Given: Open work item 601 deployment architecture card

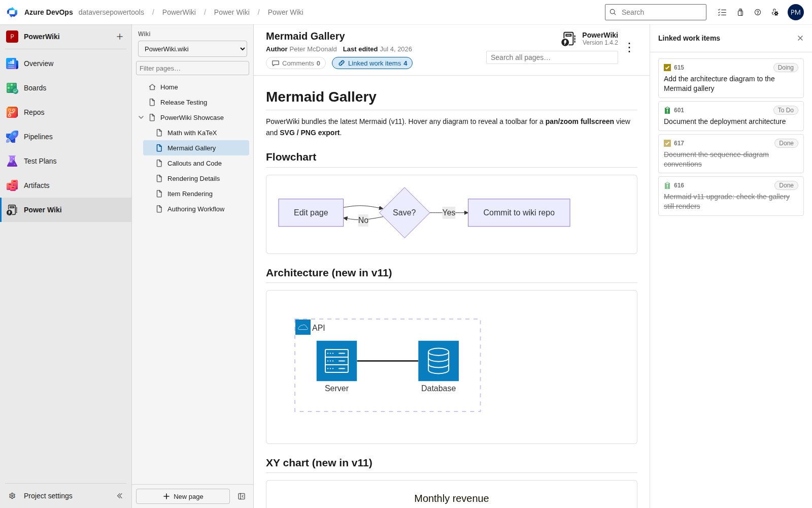Looking at the screenshot, I should (x=731, y=116).
